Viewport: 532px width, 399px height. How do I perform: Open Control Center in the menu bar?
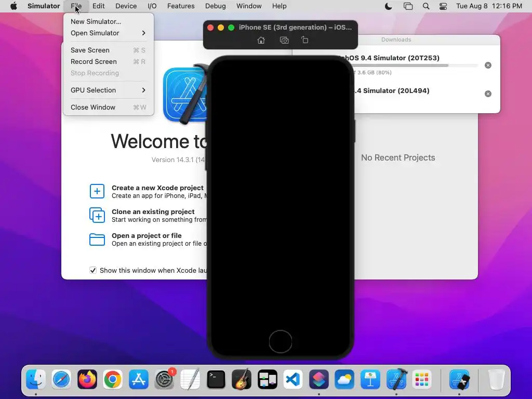443,6
